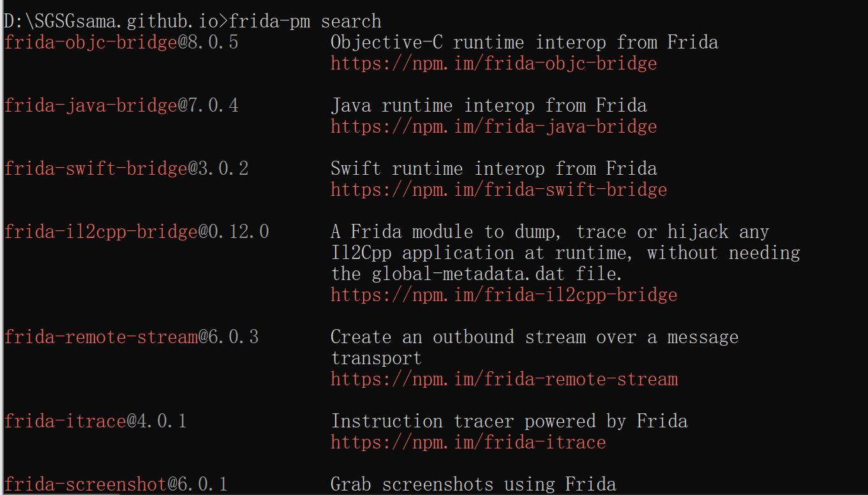Click the 'frida-pm search' command text
The width and height of the screenshot is (868, 495).
(x=305, y=22)
